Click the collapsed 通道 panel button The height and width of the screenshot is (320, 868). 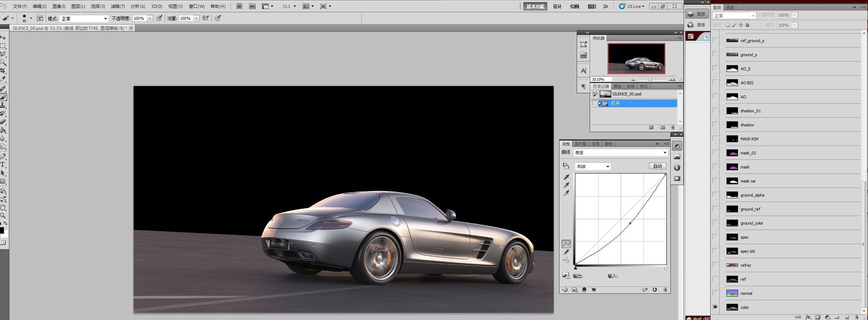pos(697,25)
